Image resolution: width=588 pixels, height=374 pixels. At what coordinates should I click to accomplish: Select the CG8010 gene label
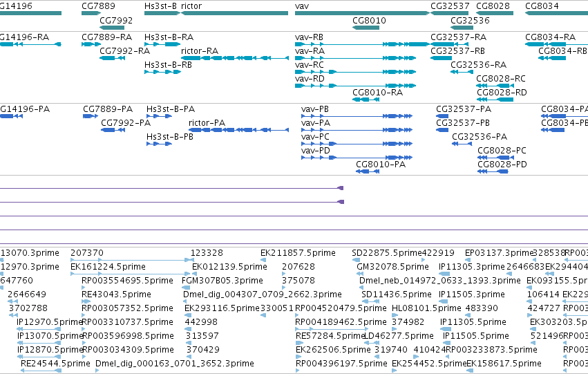[x=369, y=20]
